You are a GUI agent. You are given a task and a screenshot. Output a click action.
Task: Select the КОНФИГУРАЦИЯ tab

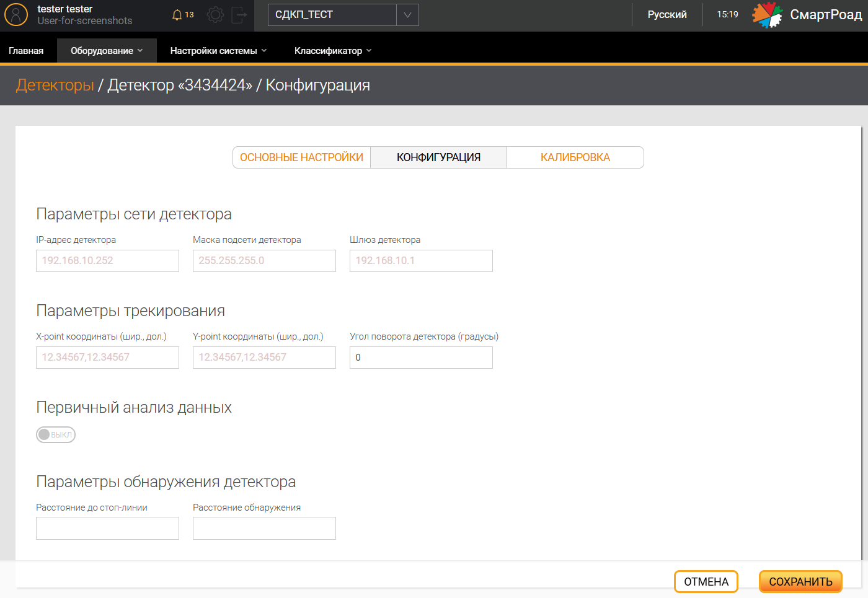[438, 157]
